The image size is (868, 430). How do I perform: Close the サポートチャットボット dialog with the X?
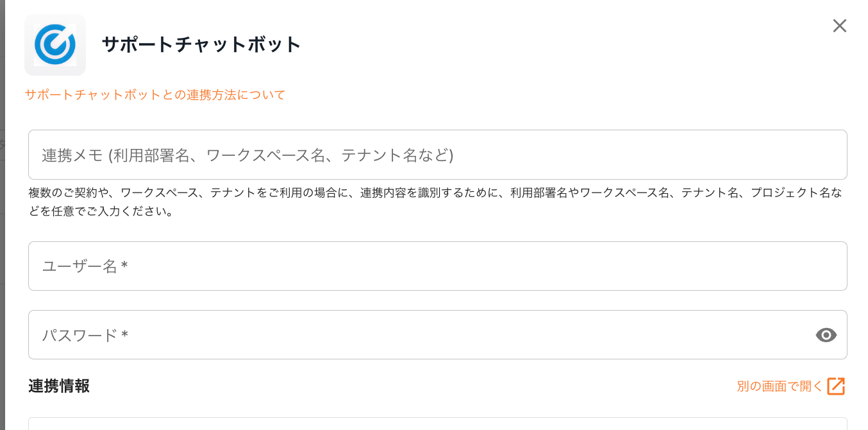pyautogui.click(x=839, y=26)
